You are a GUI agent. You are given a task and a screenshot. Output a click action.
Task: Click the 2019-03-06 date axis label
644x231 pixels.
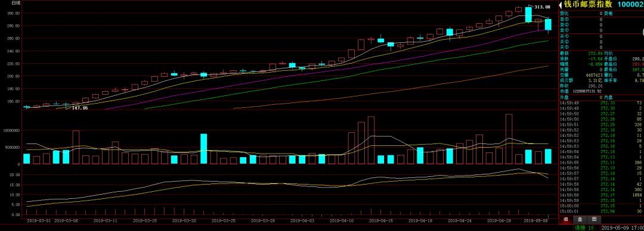(x=67, y=220)
